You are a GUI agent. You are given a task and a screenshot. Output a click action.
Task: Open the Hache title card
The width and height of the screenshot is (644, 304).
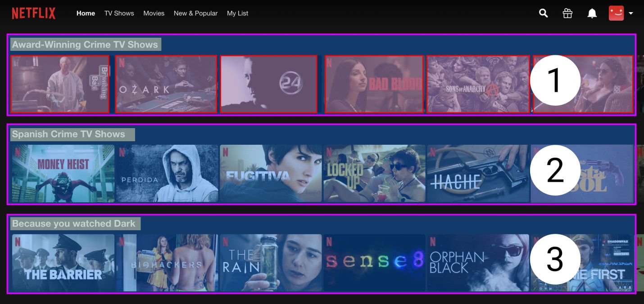(x=478, y=173)
